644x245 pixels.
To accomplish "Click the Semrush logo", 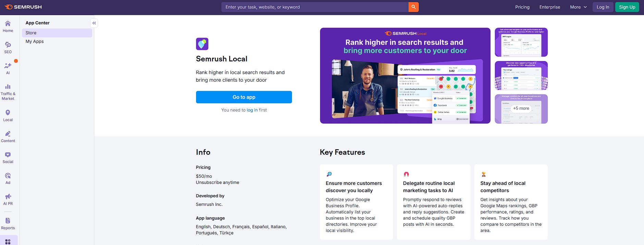I will tap(23, 7).
